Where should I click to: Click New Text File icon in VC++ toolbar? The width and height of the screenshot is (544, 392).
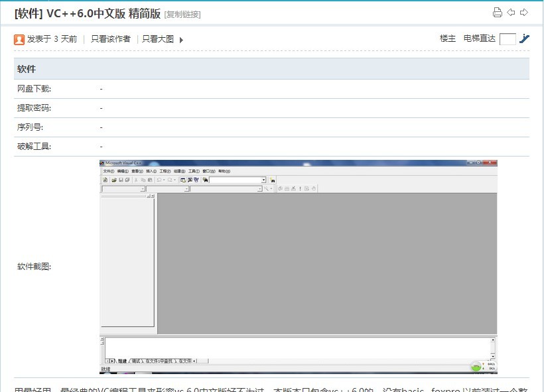tap(105, 180)
